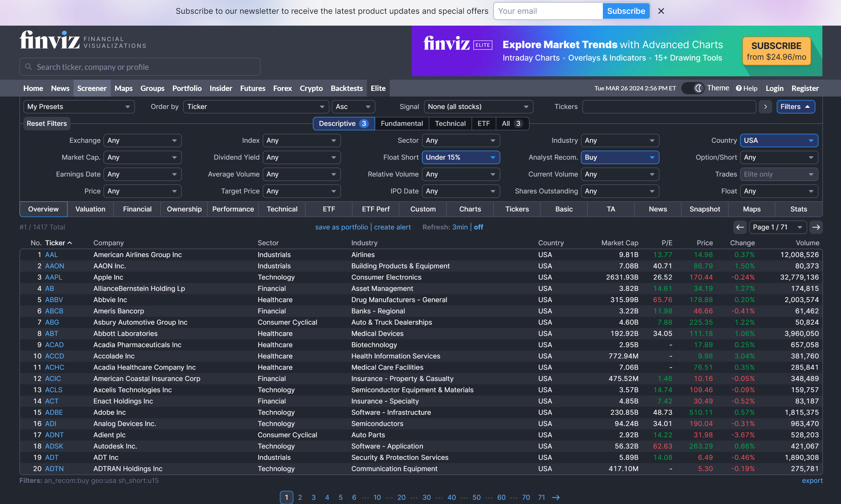Viewport: 841px width, 504px height.
Task: Go to page 5 in pagination
Action: [x=340, y=498]
